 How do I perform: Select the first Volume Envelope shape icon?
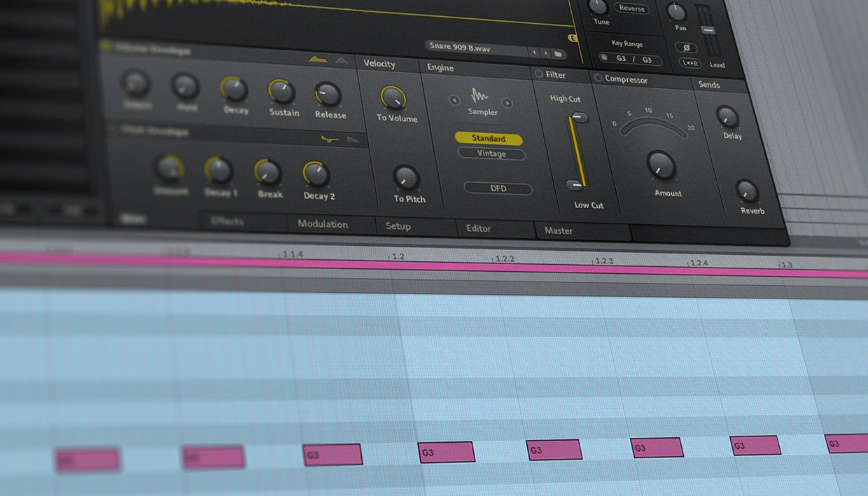[x=318, y=60]
